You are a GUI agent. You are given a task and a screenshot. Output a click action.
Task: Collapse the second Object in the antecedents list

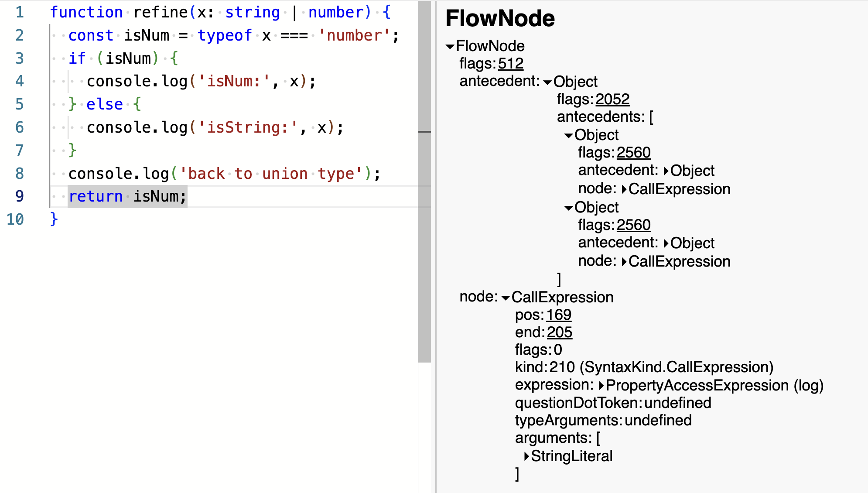click(x=569, y=208)
